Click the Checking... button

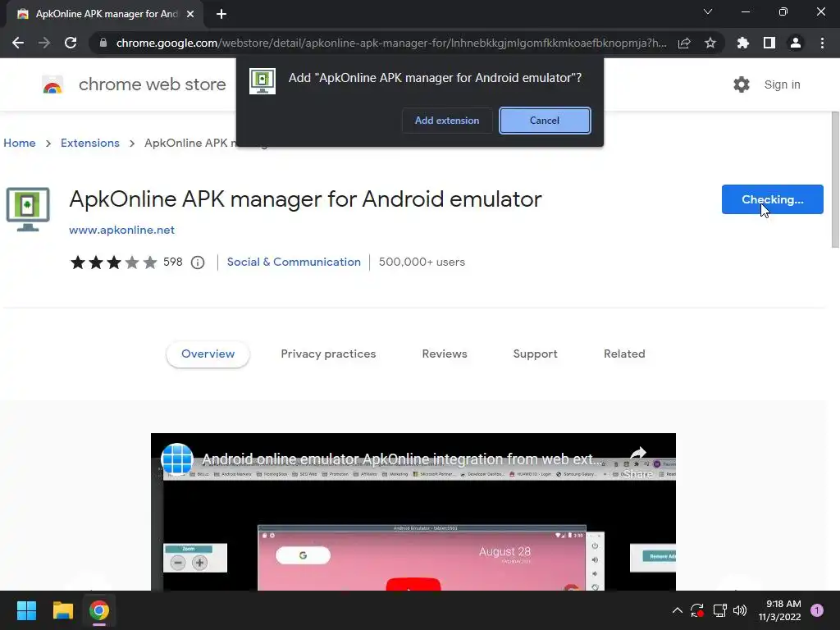click(772, 199)
